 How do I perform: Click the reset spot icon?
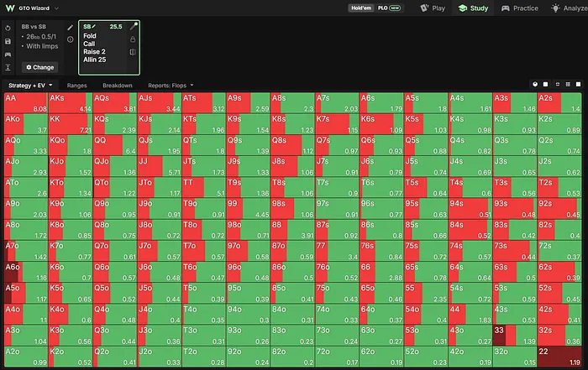(8, 28)
